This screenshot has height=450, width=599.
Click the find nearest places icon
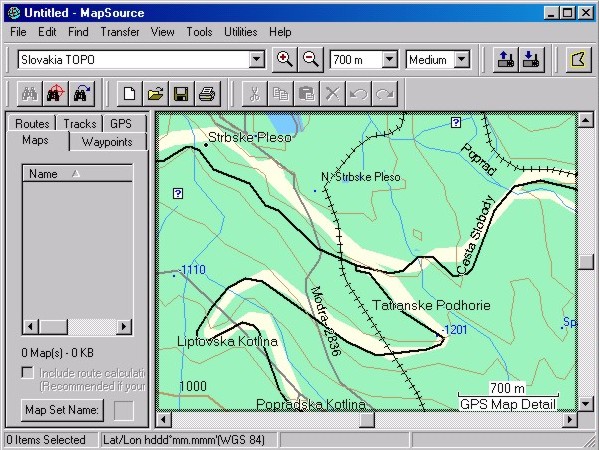tap(81, 93)
